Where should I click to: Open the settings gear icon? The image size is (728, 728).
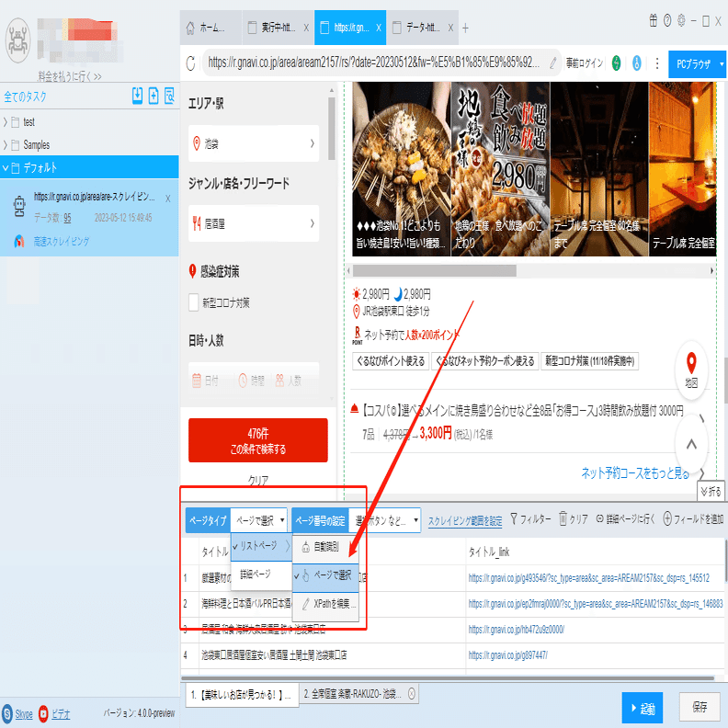tap(681, 20)
